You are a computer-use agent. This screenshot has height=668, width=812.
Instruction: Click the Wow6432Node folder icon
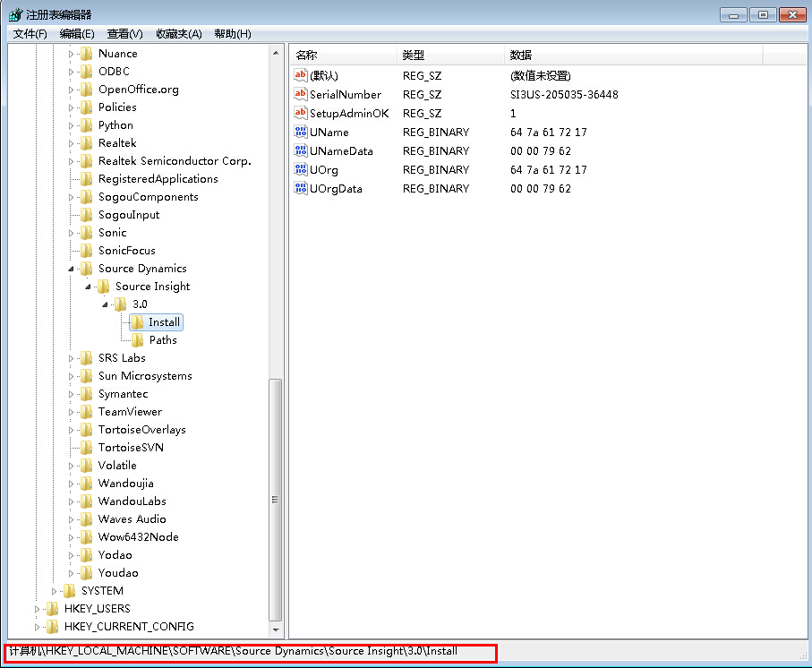click(x=87, y=537)
